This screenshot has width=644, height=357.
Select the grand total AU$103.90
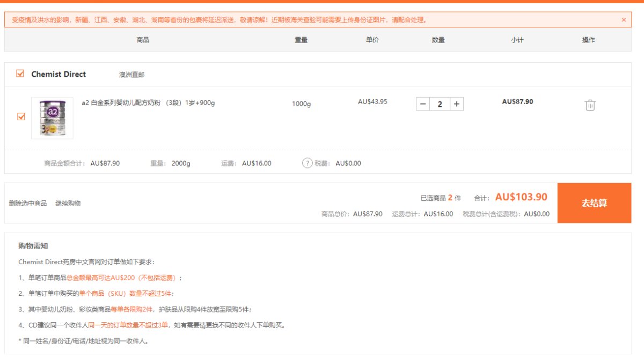point(521,197)
